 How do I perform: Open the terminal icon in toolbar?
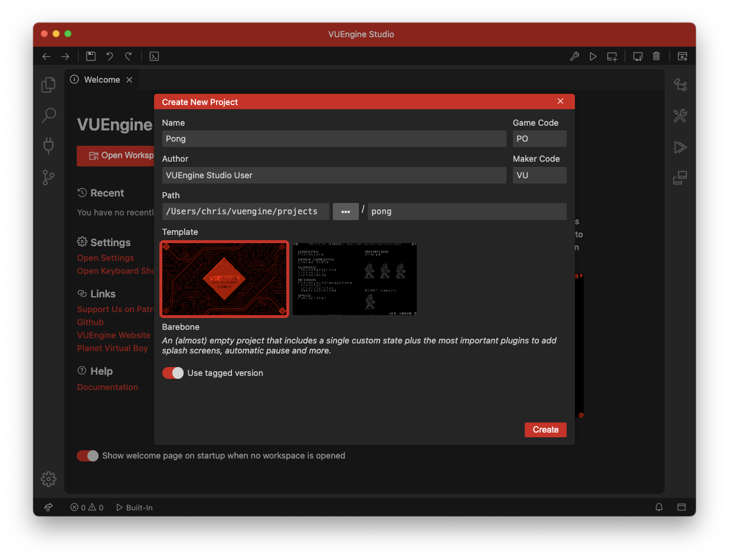point(154,56)
